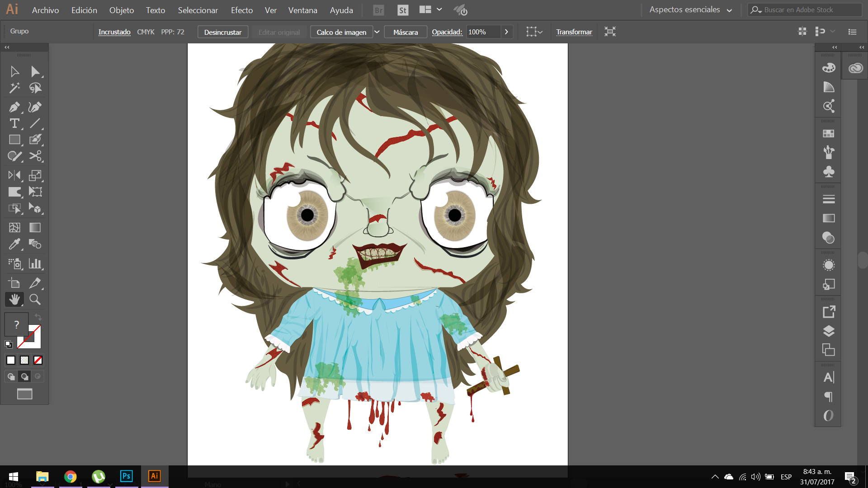Select the Selection tool arrow
This screenshot has height=488, width=868.
14,71
